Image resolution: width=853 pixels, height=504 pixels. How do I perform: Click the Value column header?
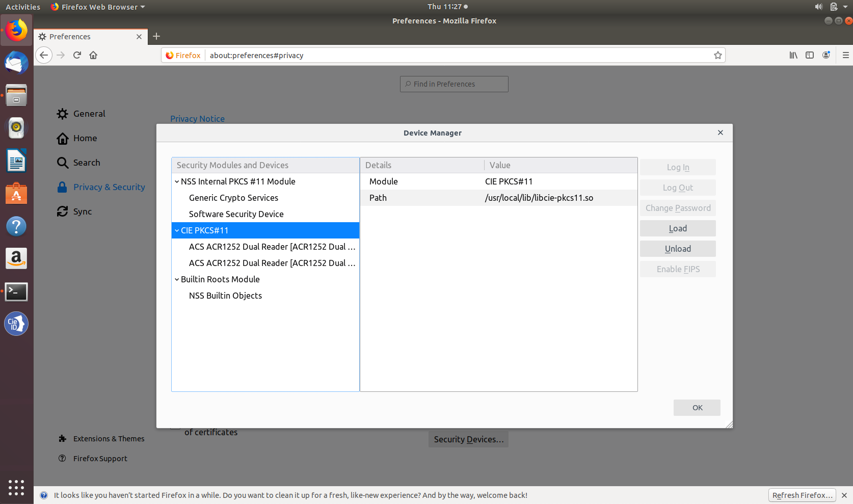[561, 165]
